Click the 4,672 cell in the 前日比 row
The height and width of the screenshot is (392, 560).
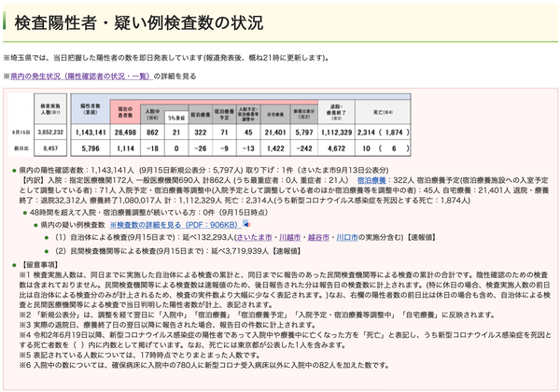pyautogui.click(x=336, y=148)
